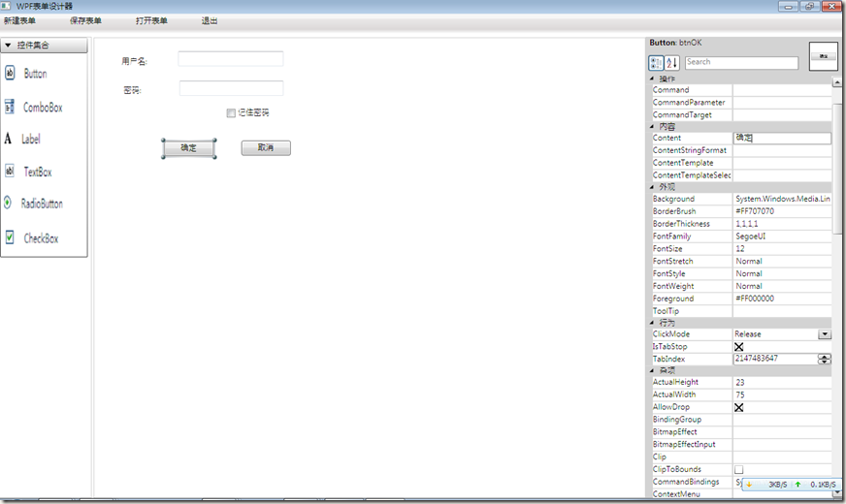846x504 pixels.
Task: Click the TabIndex spinner arrows
Action: [825, 359]
